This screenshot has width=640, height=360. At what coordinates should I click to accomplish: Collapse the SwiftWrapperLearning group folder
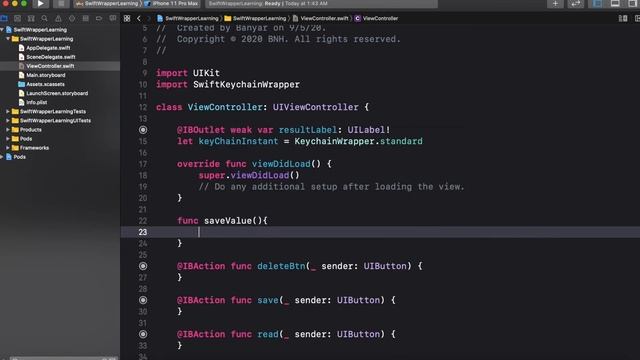(x=8, y=39)
